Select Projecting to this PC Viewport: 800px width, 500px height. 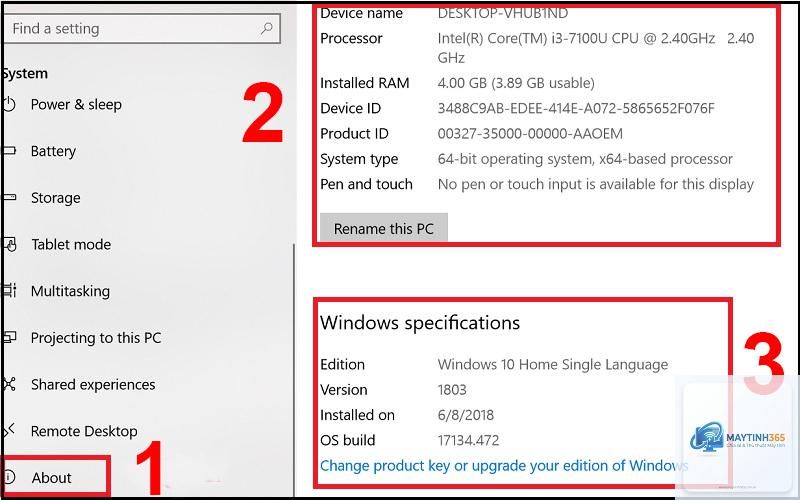coord(96,338)
